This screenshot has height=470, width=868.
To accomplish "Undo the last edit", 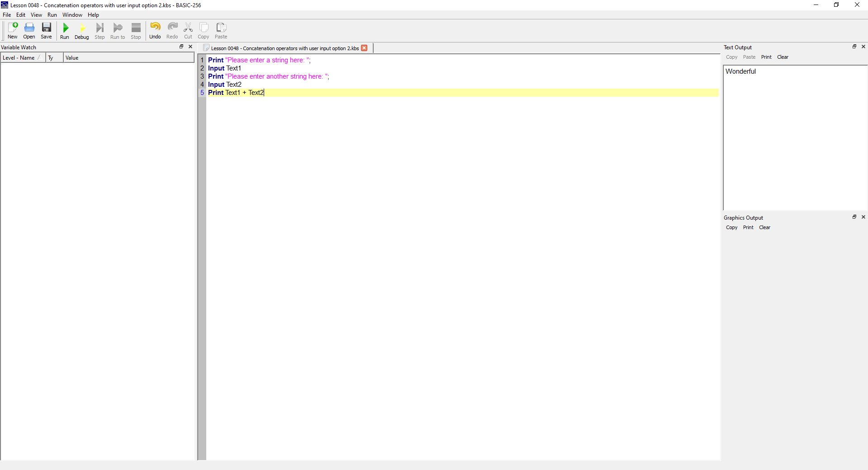I will coord(155,31).
